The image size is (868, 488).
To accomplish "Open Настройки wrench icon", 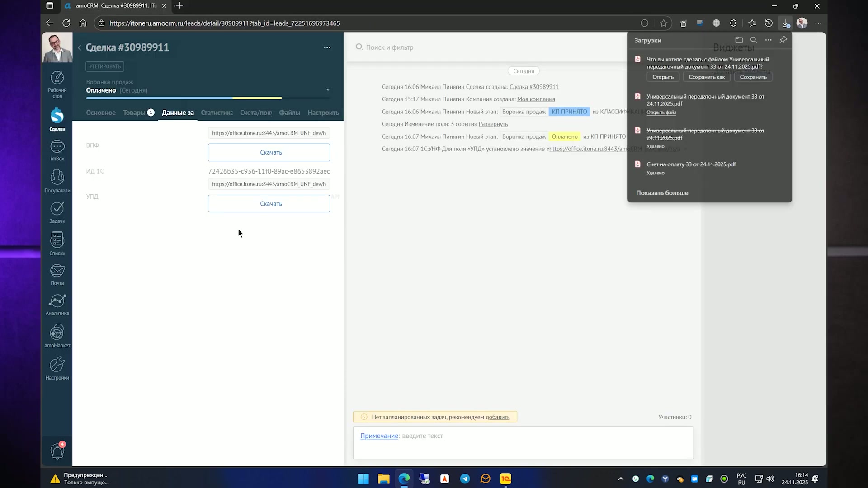I will tap(57, 368).
